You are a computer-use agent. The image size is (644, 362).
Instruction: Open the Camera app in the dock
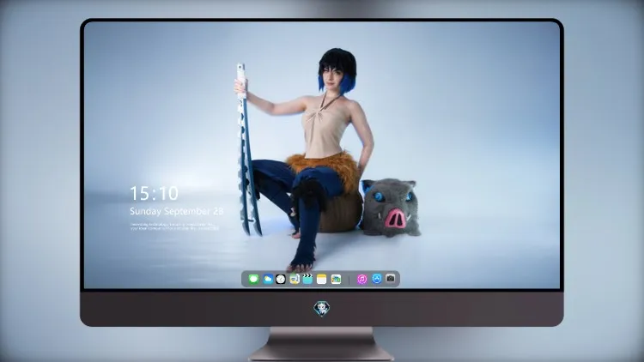point(391,279)
